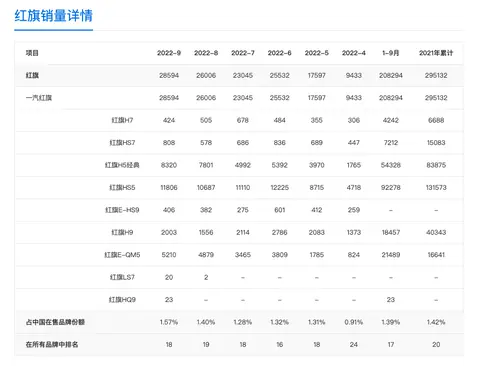This screenshot has height=366, width=480.
Task: Select the 2022-6 column header
Action: (x=279, y=53)
